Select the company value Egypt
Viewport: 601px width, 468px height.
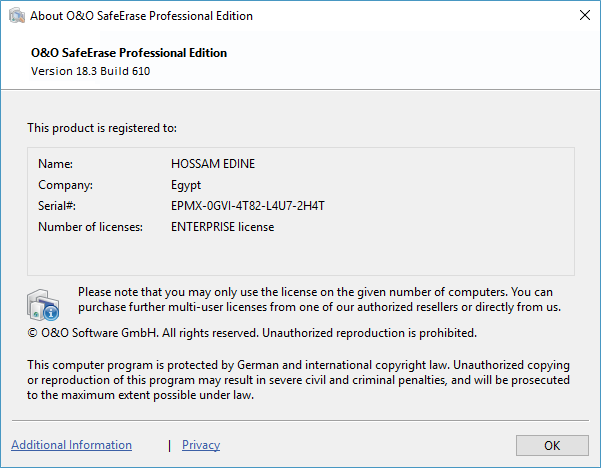[x=186, y=185]
